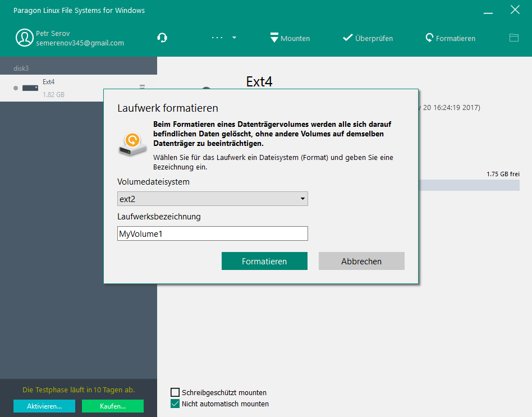The height and width of the screenshot is (417, 532).
Task: Click the Mounten toolbar button
Action: 290,38
